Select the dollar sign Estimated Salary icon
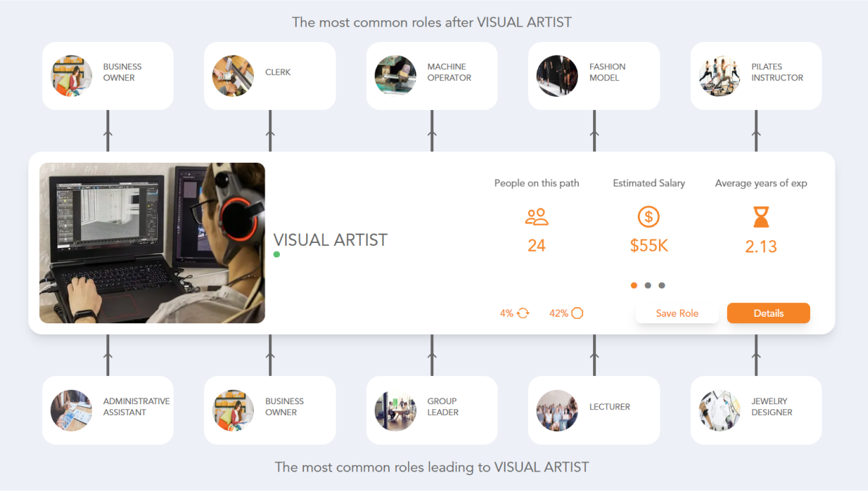868x491 pixels. (x=648, y=216)
